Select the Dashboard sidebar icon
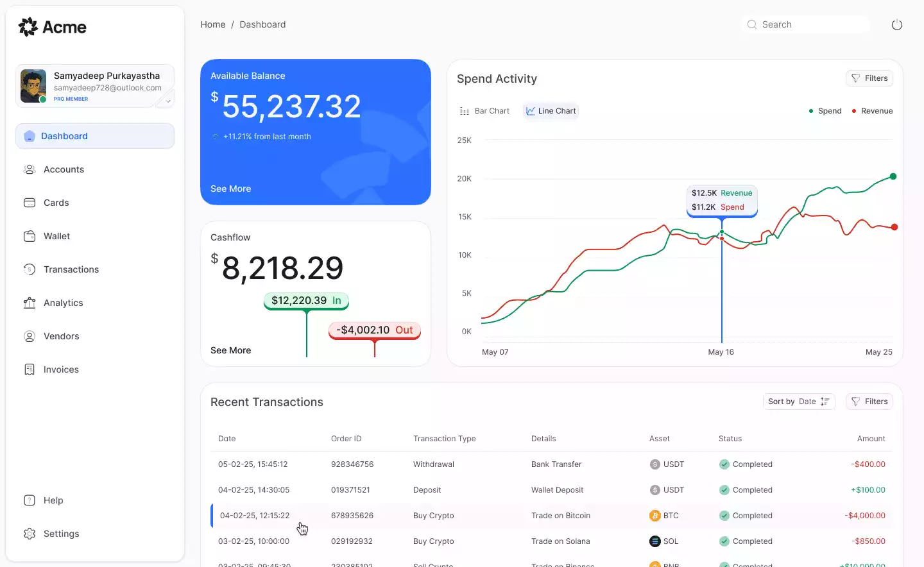The width and height of the screenshot is (924, 567). (x=29, y=136)
